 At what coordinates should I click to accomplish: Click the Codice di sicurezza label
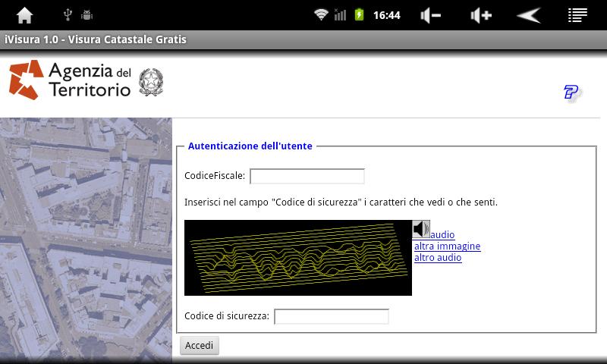coord(227,316)
